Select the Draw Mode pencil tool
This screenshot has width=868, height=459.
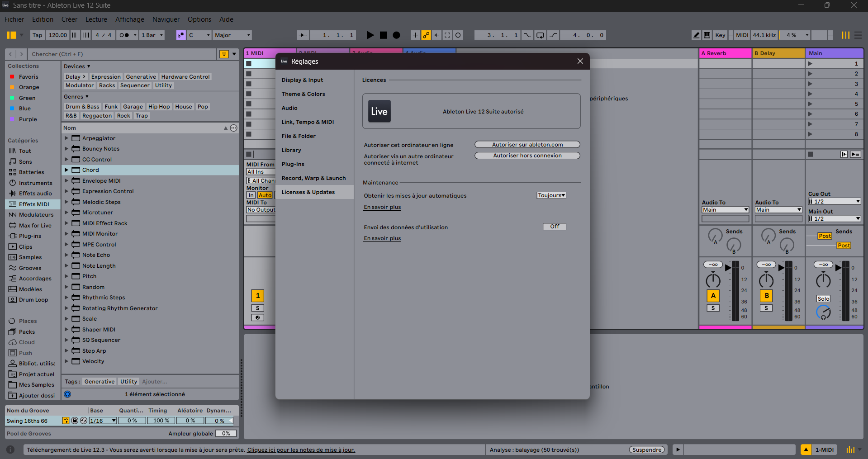(696, 35)
